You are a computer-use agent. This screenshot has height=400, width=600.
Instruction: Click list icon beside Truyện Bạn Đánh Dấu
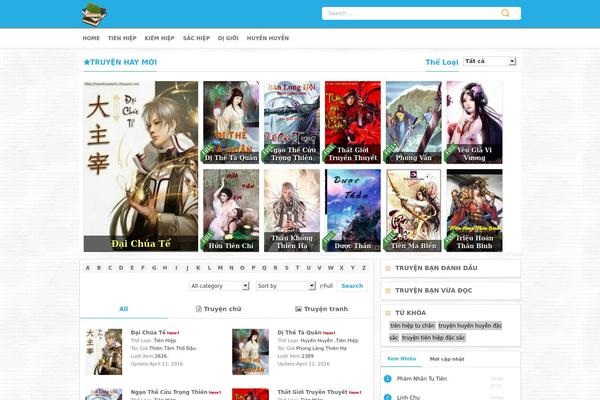tap(388, 268)
